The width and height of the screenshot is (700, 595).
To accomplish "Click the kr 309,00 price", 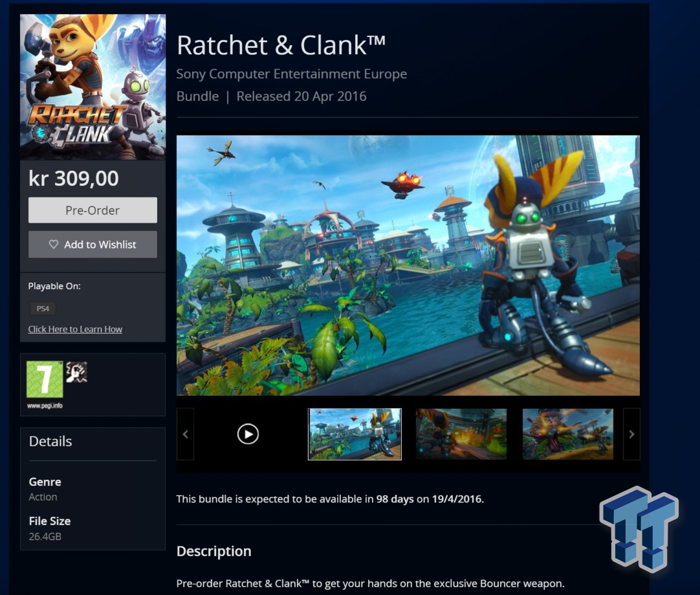I will pos(74,178).
